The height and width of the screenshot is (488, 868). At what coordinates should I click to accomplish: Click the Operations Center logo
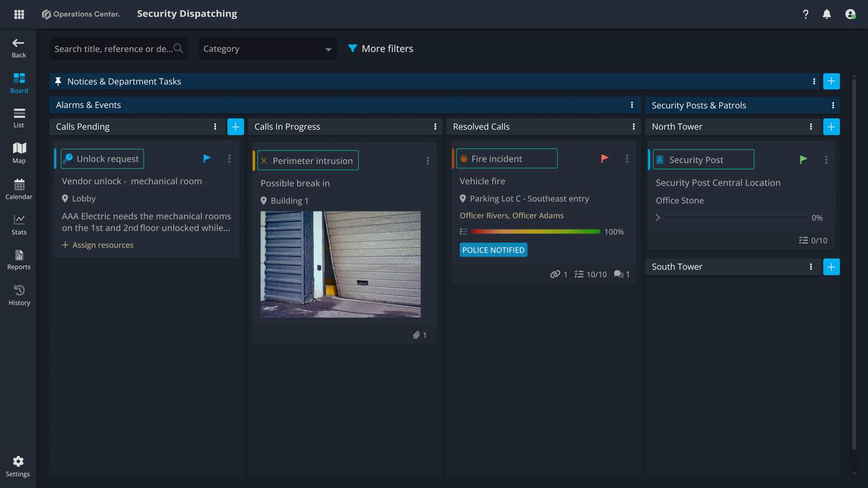(x=81, y=14)
